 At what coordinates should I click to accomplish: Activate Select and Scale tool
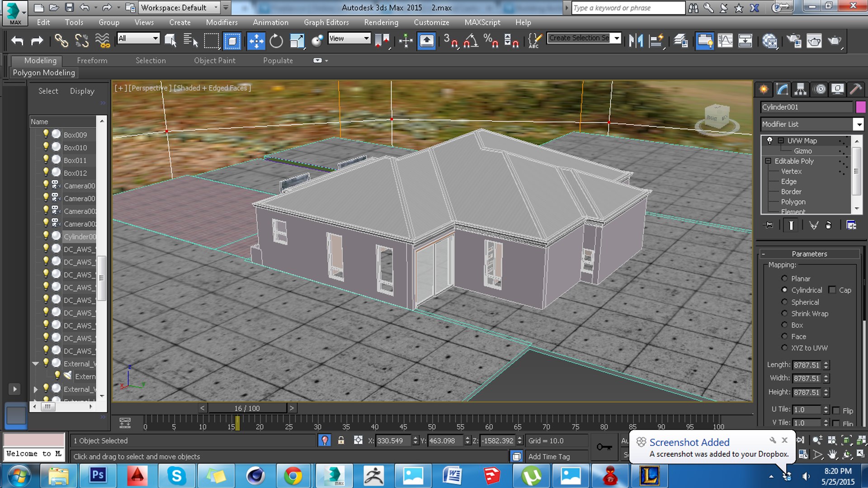point(297,41)
